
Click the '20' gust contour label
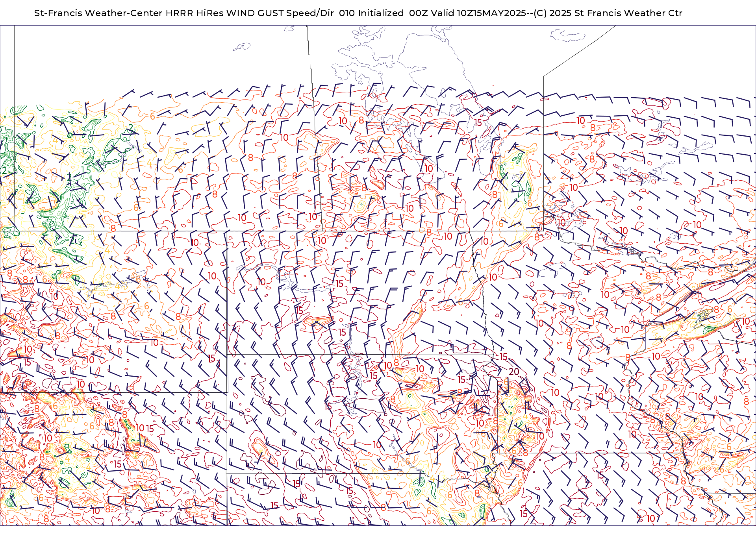[514, 372]
